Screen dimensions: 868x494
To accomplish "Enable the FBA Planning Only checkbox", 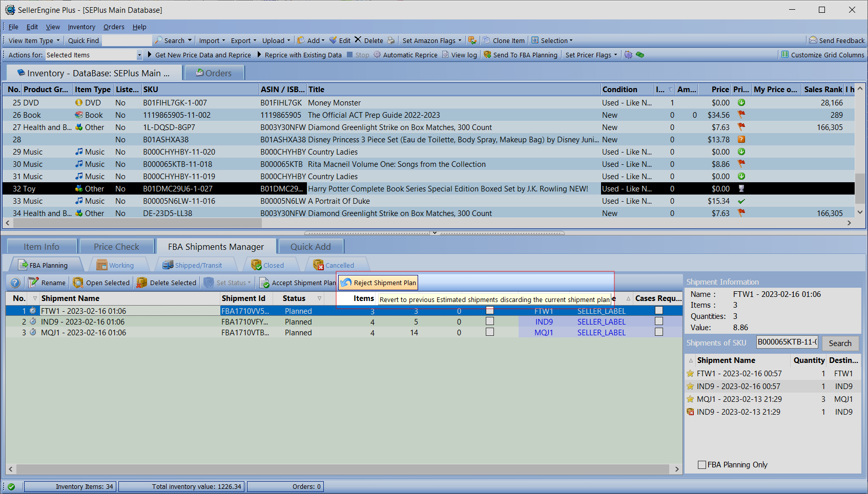I will 702,465.
